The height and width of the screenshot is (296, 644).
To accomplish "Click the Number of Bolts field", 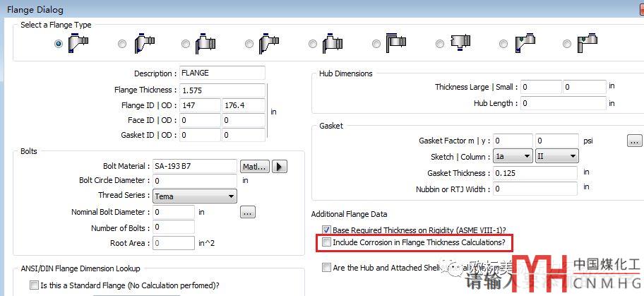I will pyautogui.click(x=173, y=227).
